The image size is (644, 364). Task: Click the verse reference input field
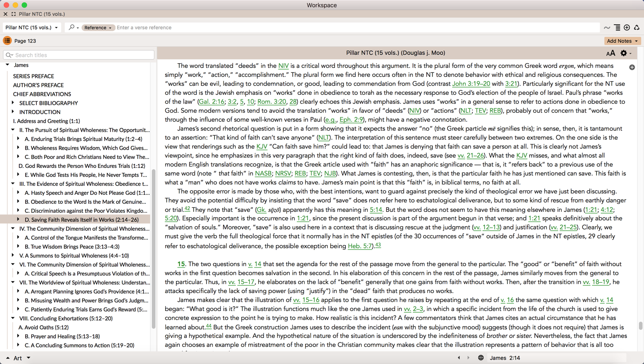(x=357, y=28)
